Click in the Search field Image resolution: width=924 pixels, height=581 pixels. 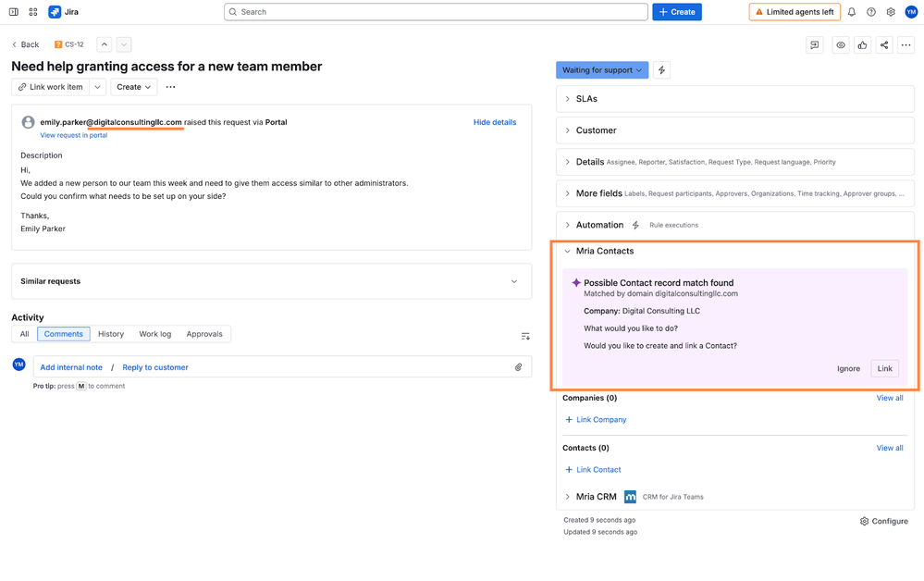[x=436, y=12]
